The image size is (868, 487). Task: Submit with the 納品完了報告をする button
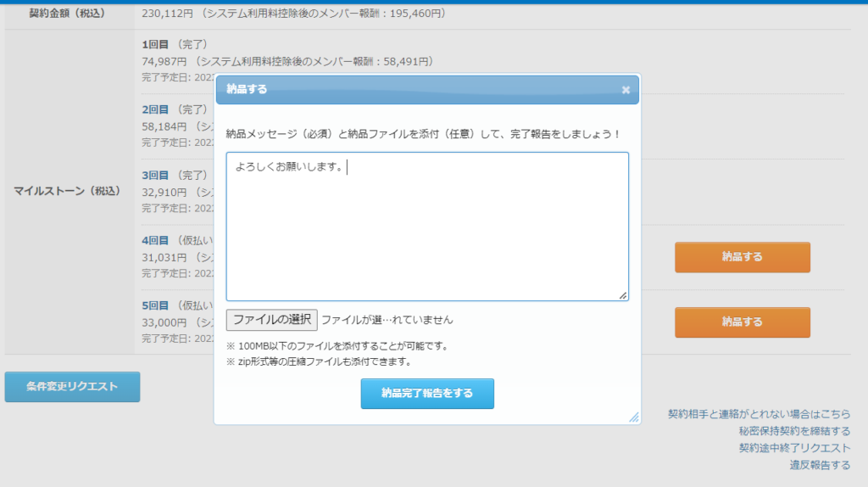(427, 394)
